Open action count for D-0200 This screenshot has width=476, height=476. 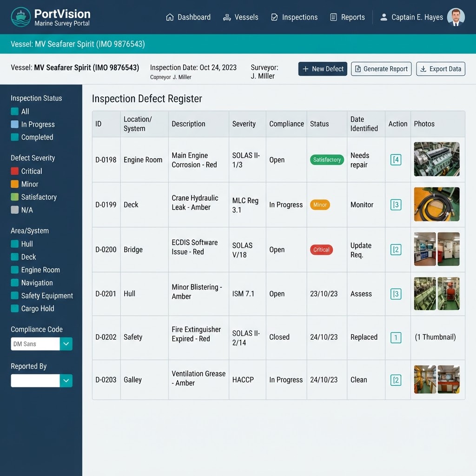pos(396,250)
